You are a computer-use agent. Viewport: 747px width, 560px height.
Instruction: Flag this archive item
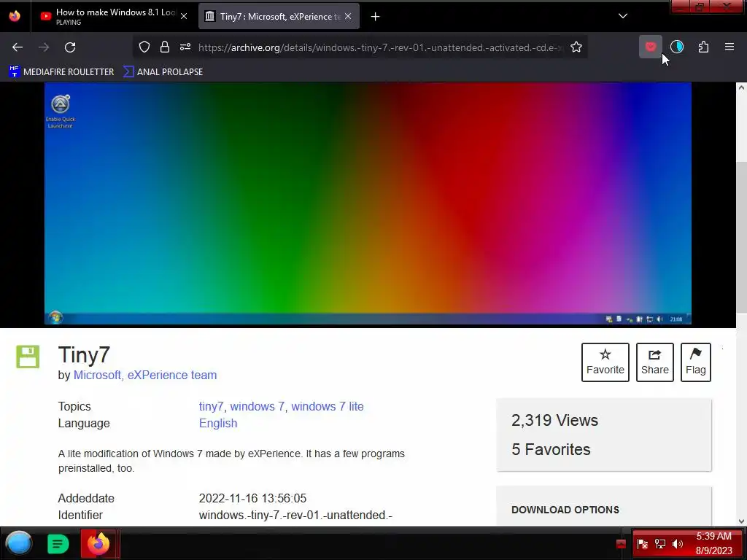point(695,362)
